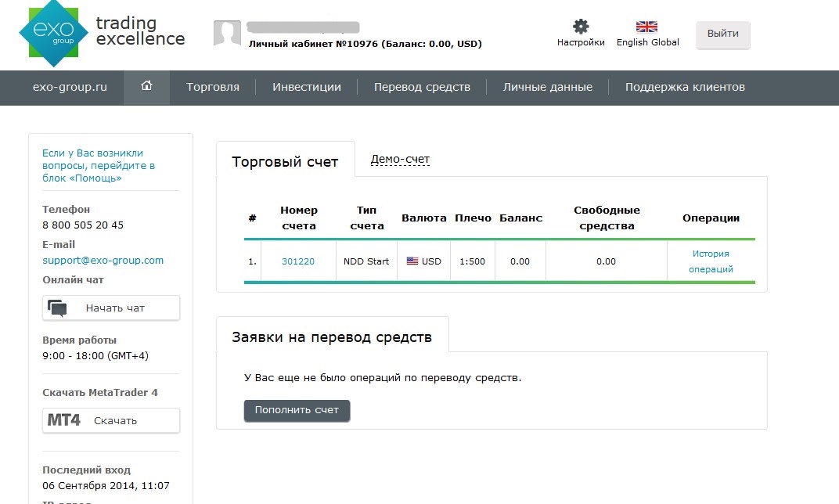This screenshot has width=839, height=504.
Task: Open account number 301220 link
Action: tap(298, 261)
